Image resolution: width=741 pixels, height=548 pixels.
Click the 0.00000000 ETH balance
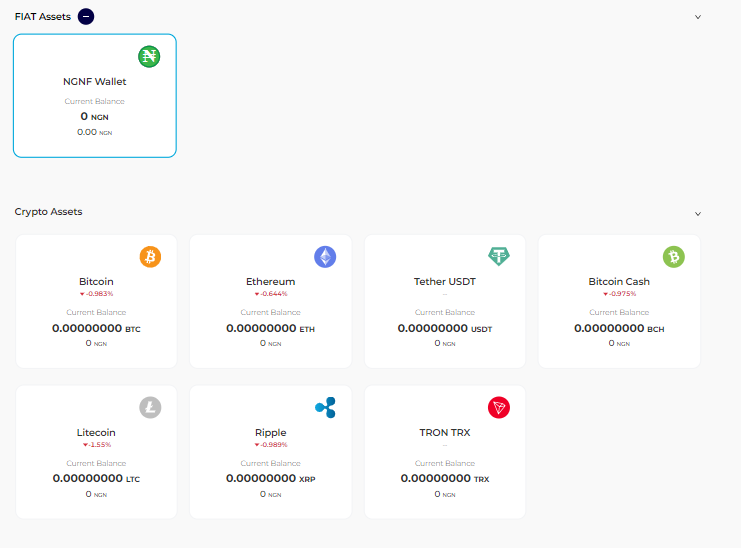click(x=271, y=328)
